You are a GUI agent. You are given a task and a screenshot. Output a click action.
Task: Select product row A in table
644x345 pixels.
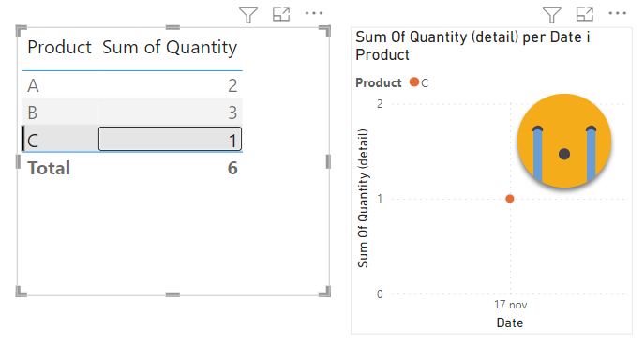coord(132,85)
